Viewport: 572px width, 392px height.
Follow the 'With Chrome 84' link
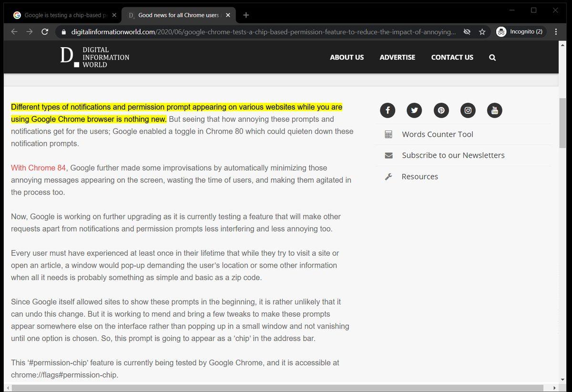[38, 168]
